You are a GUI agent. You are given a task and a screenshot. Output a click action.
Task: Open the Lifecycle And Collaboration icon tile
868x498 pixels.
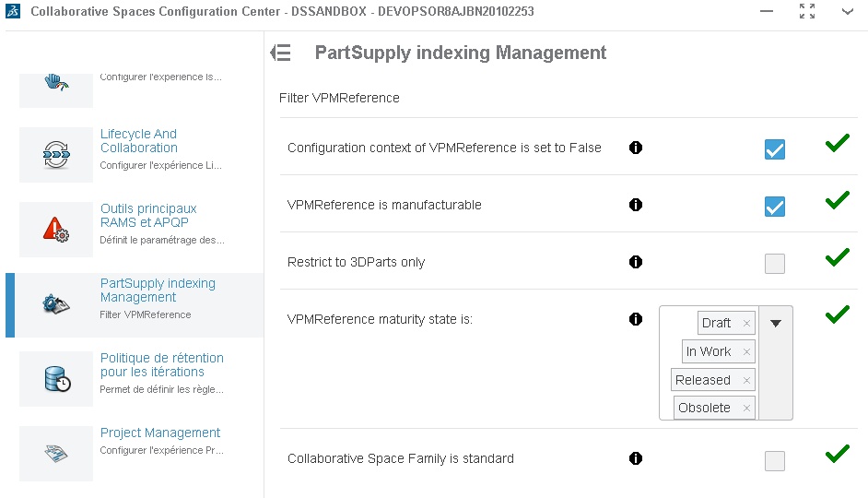56,155
